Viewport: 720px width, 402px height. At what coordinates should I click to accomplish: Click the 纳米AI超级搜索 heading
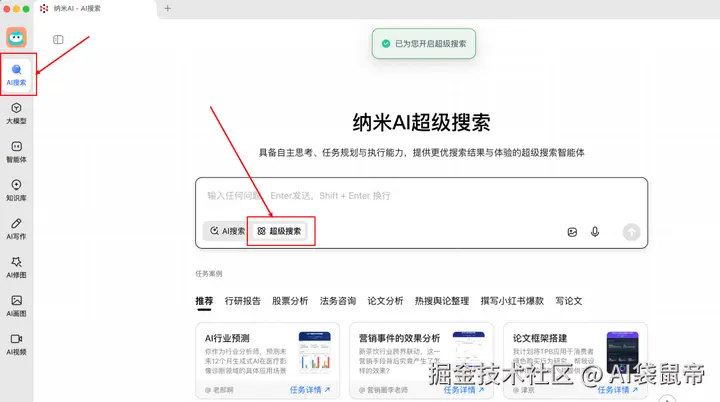pos(422,123)
